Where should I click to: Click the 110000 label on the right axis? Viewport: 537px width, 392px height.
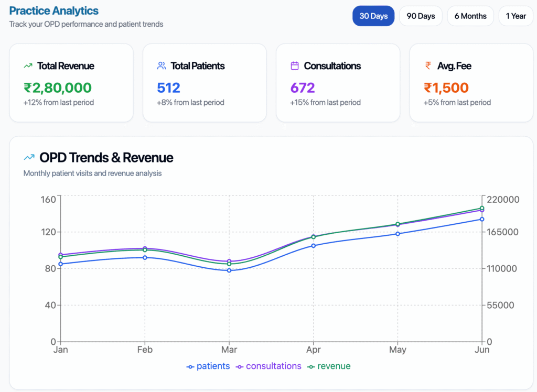tap(502, 268)
